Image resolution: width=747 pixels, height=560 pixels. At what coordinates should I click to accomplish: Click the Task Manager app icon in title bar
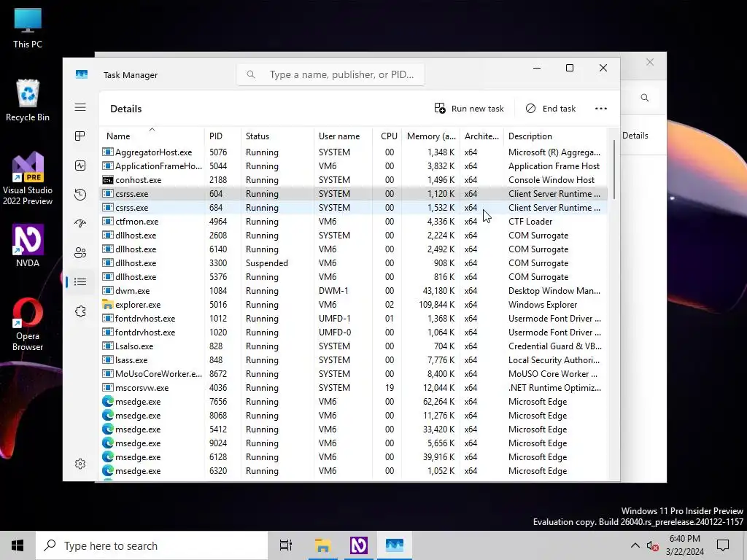82,74
